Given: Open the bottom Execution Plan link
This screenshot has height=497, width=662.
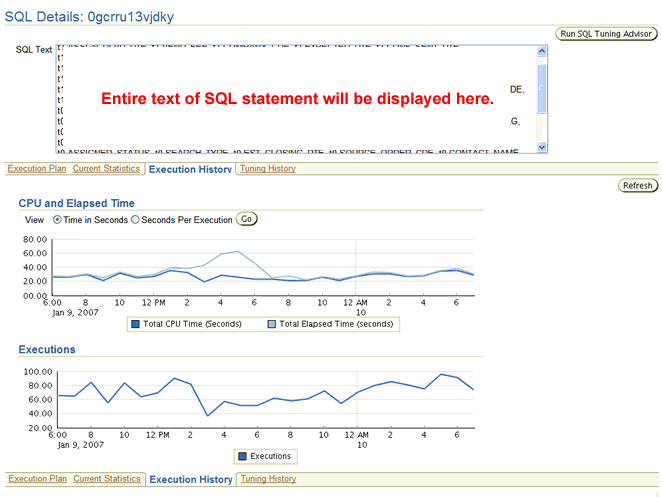Looking at the screenshot, I should [37, 479].
